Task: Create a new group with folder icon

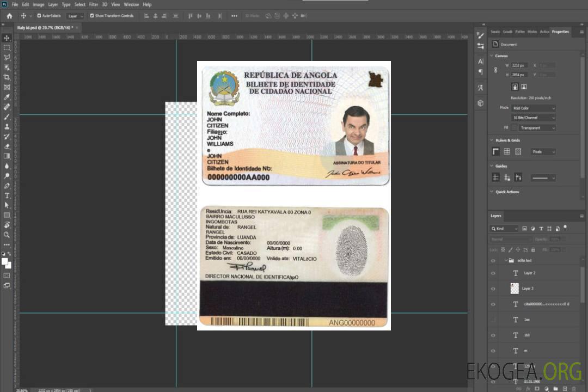Action: pyautogui.click(x=555, y=389)
